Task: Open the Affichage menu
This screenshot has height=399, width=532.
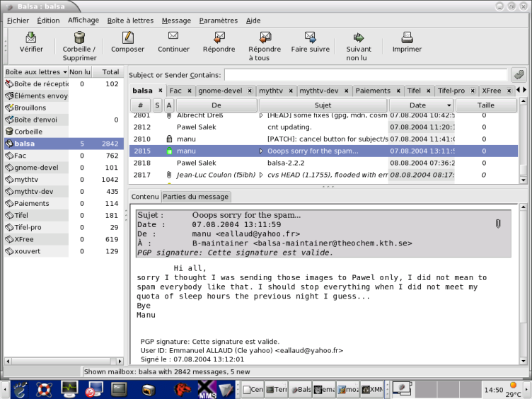Action: (x=83, y=21)
